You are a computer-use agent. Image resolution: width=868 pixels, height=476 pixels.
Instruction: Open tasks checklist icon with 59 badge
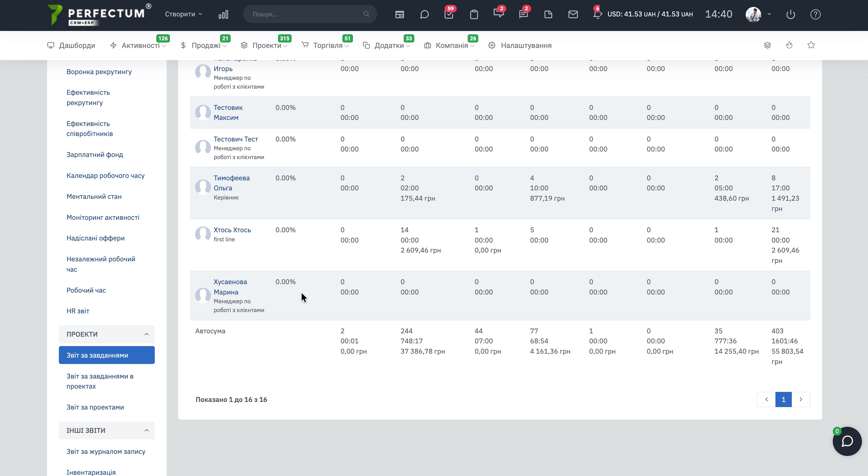[449, 15]
